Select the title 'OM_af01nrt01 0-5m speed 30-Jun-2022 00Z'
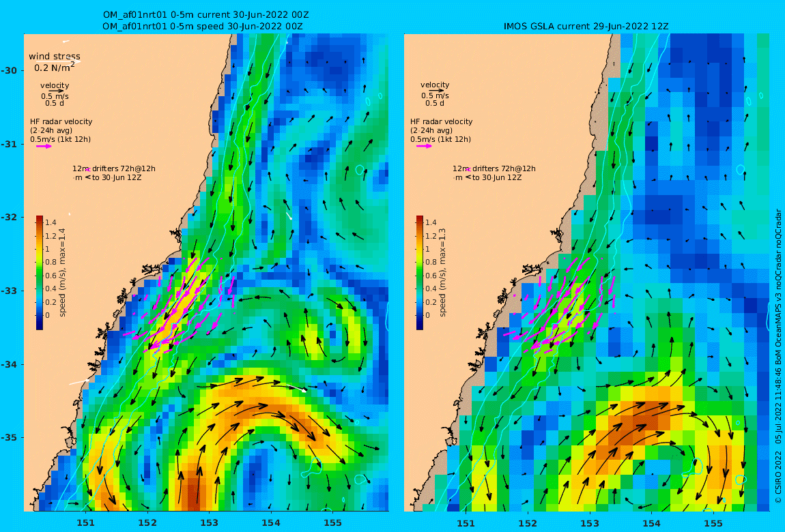Viewport: 785px width, 532px height. [x=203, y=26]
